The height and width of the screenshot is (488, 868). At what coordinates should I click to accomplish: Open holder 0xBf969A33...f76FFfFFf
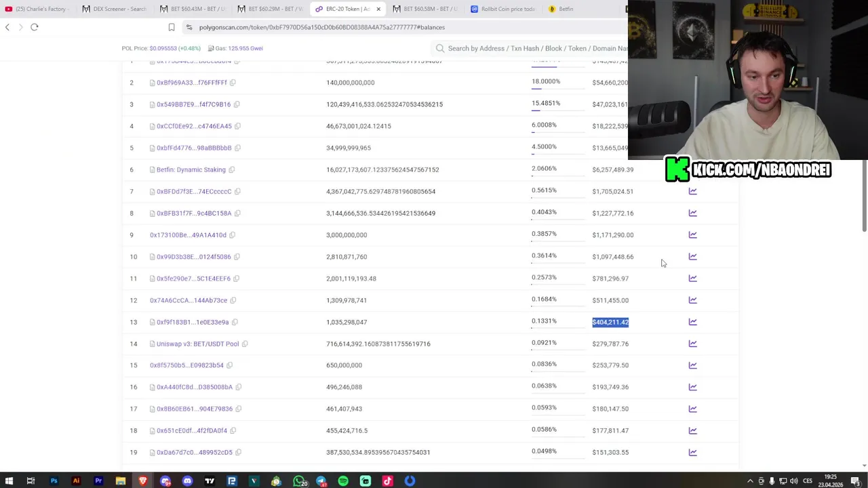[192, 83]
